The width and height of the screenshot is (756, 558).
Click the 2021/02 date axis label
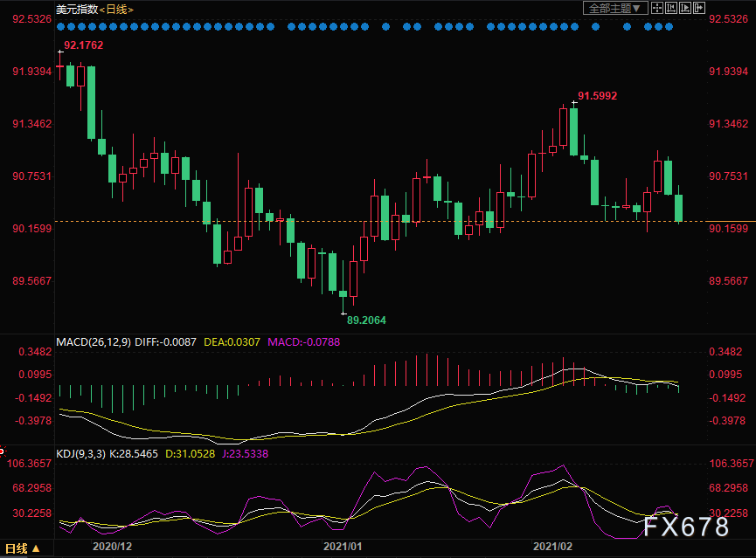pos(552,547)
